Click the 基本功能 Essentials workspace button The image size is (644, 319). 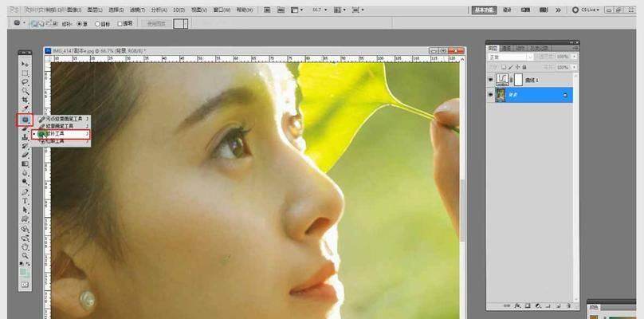pos(485,10)
